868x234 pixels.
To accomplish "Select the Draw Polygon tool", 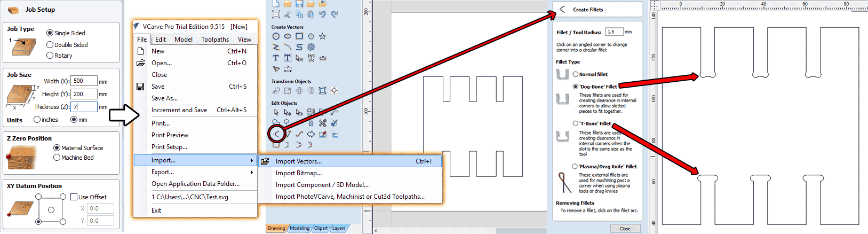I will tap(311, 36).
